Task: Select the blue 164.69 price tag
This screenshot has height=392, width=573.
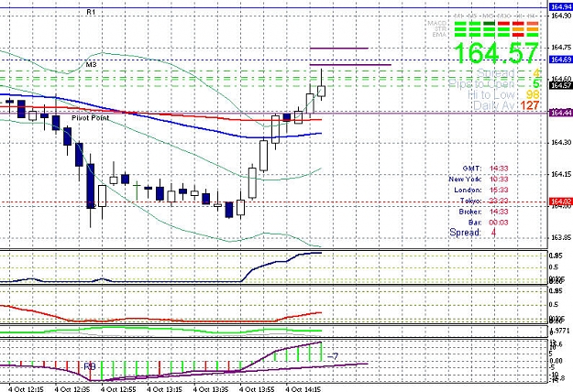Action: click(x=561, y=60)
